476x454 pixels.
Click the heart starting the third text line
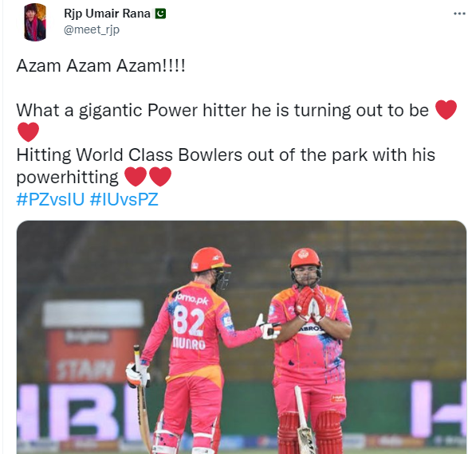click(28, 132)
